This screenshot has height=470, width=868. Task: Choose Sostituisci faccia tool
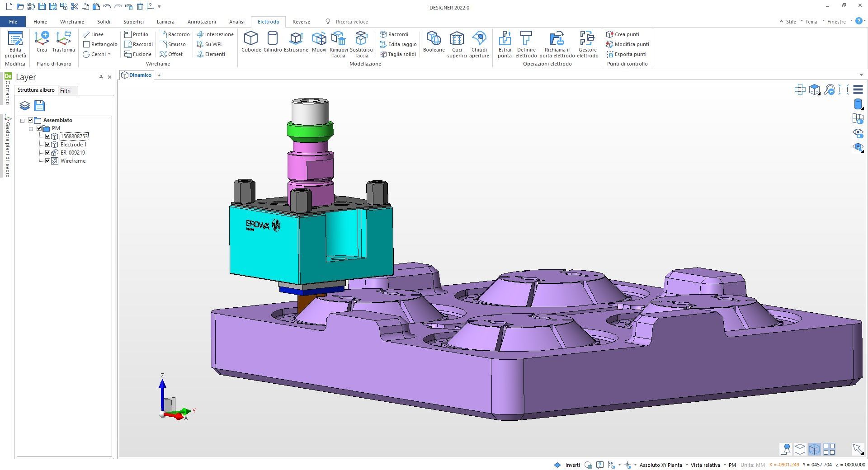(362, 44)
